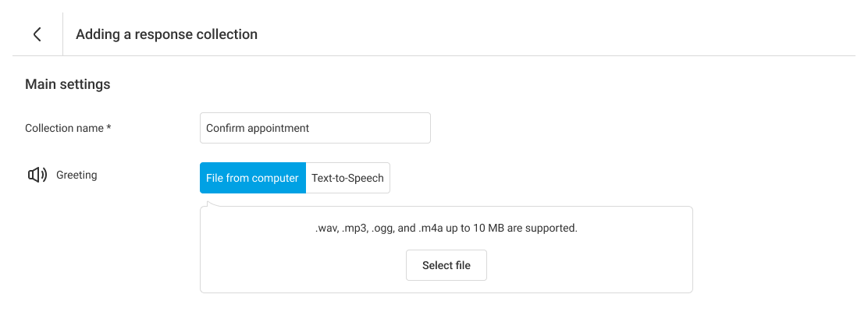Switch to the Text-to-Speech tab
The width and height of the screenshot is (868, 312).
click(x=347, y=178)
